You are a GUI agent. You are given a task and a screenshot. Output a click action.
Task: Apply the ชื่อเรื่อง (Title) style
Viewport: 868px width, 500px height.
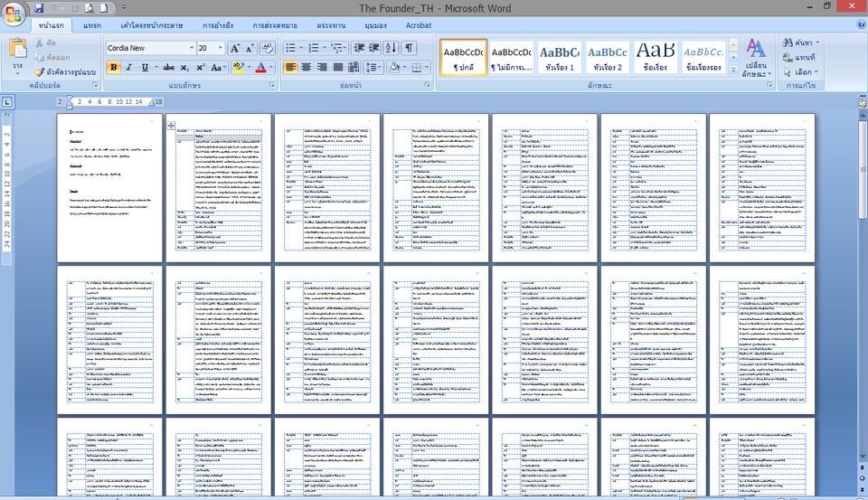pyautogui.click(x=656, y=57)
